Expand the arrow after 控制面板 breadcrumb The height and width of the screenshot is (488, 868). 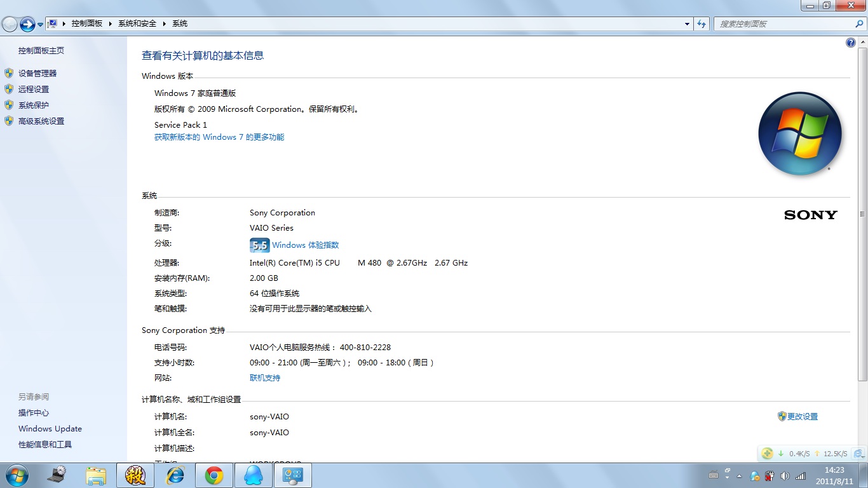coord(111,24)
